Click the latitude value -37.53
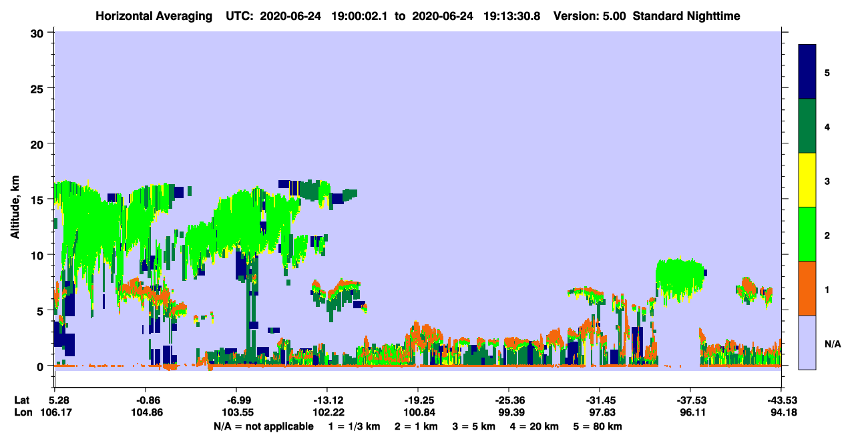 [x=690, y=400]
